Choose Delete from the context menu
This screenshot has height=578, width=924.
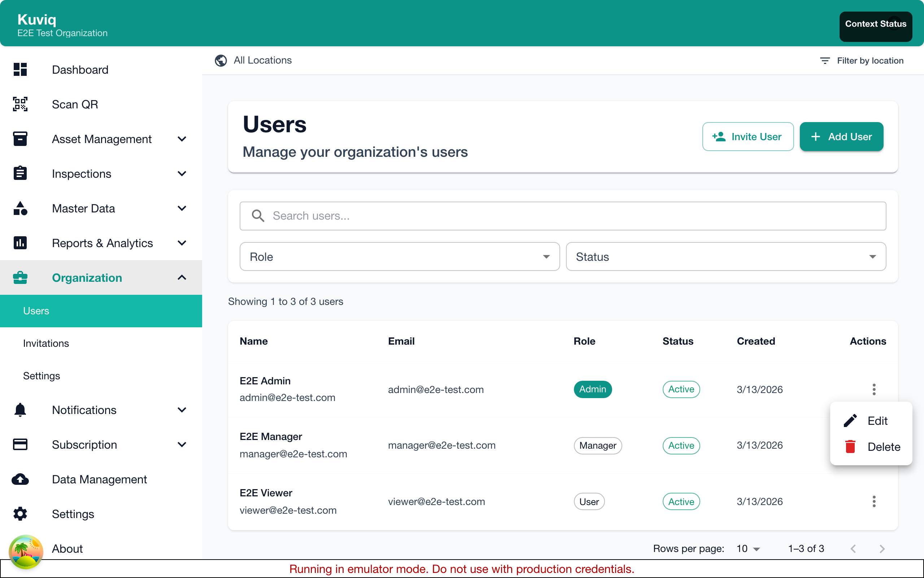click(871, 447)
